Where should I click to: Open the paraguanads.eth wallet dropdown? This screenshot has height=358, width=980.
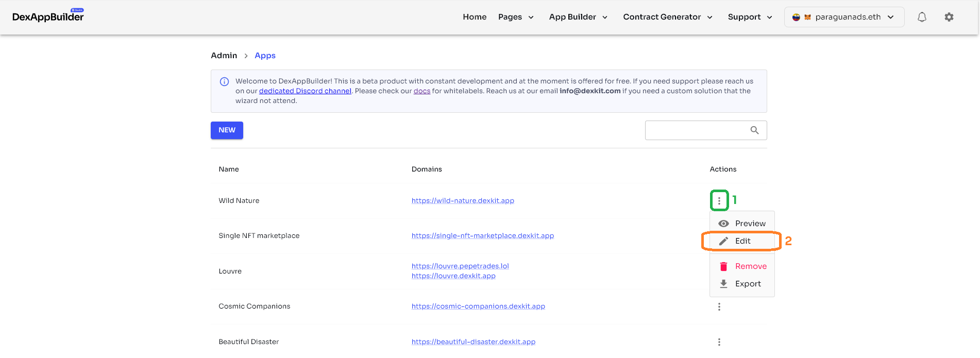844,17
